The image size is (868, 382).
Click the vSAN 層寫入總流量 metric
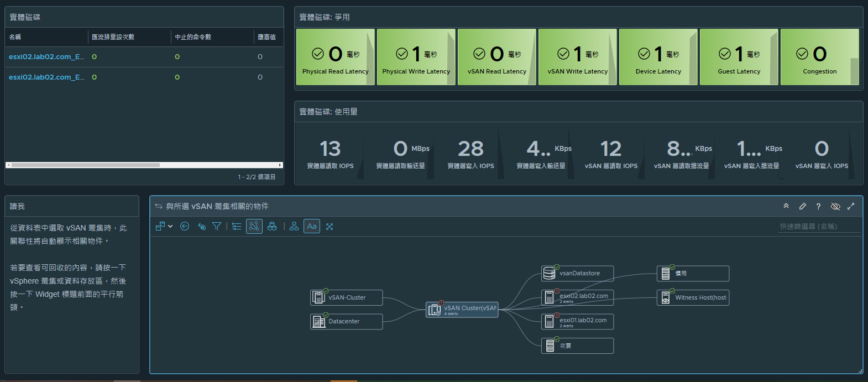coord(752,154)
